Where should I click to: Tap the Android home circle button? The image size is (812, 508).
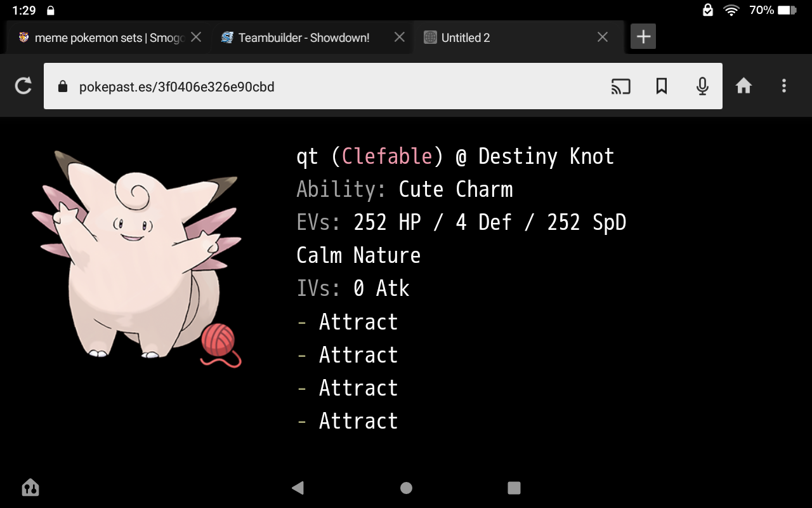[406, 488]
